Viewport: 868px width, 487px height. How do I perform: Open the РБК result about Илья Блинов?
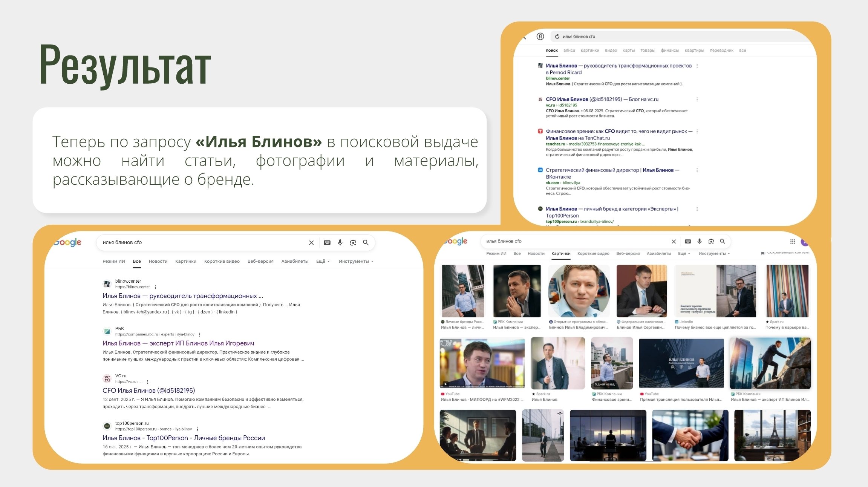[178, 343]
